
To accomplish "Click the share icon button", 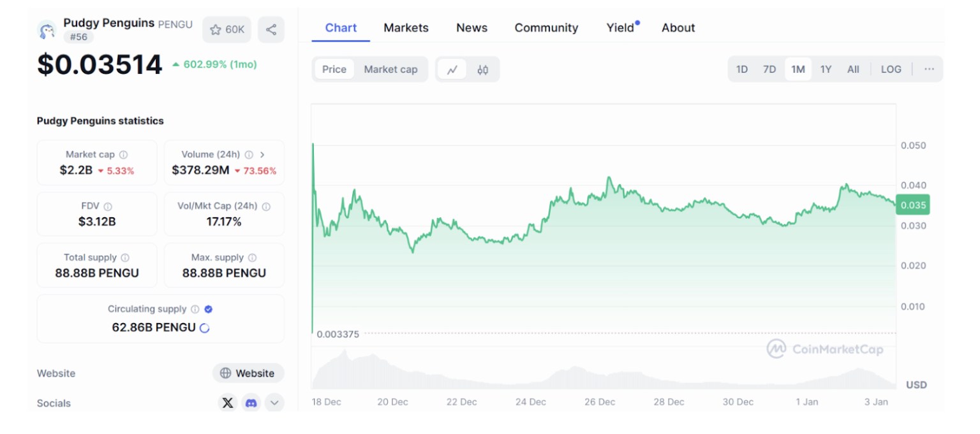I will 271,29.
